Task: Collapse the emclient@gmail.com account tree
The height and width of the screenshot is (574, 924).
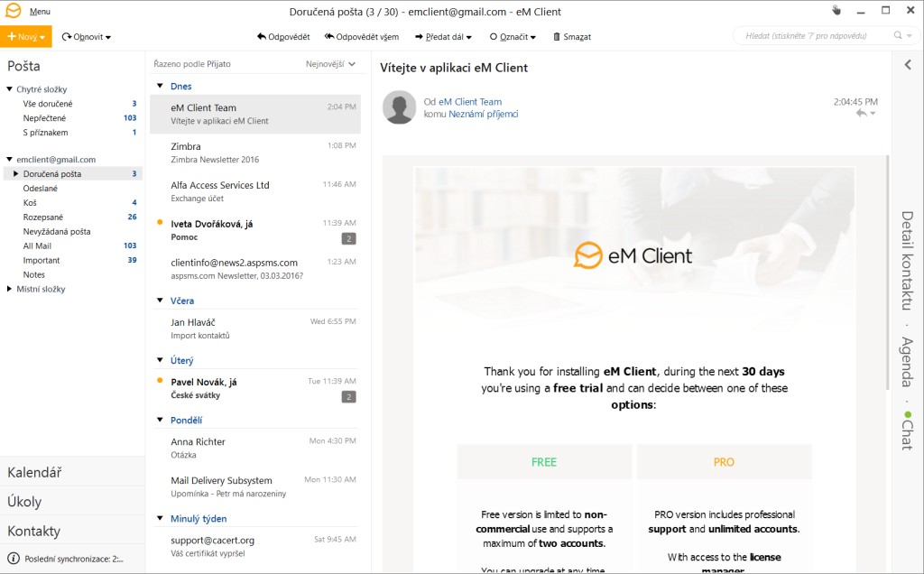Action: [x=9, y=159]
